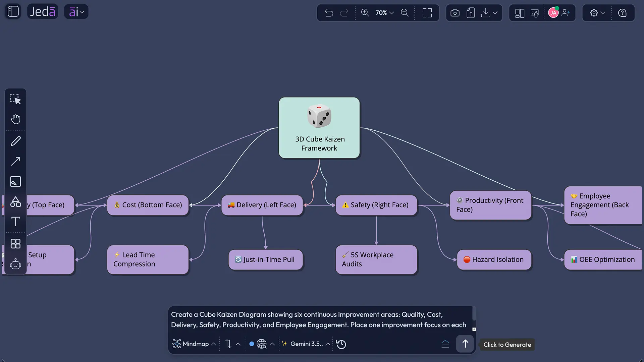Select the sticky note tool
Viewport: 644px width, 362px height.
[15, 181]
